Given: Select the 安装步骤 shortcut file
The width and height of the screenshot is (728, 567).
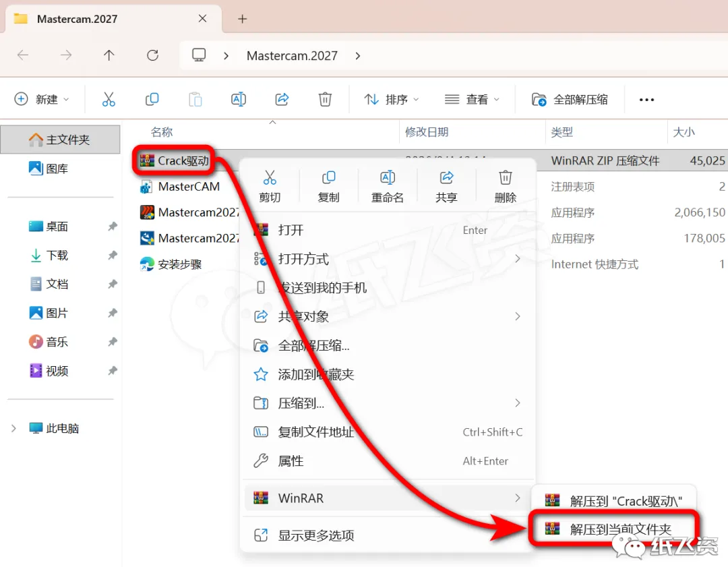Looking at the screenshot, I should click(171, 265).
